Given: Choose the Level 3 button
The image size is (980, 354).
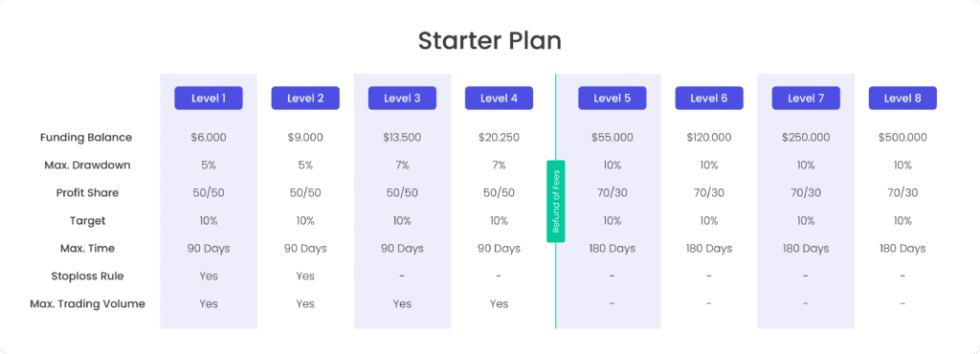Looking at the screenshot, I should tap(402, 98).
